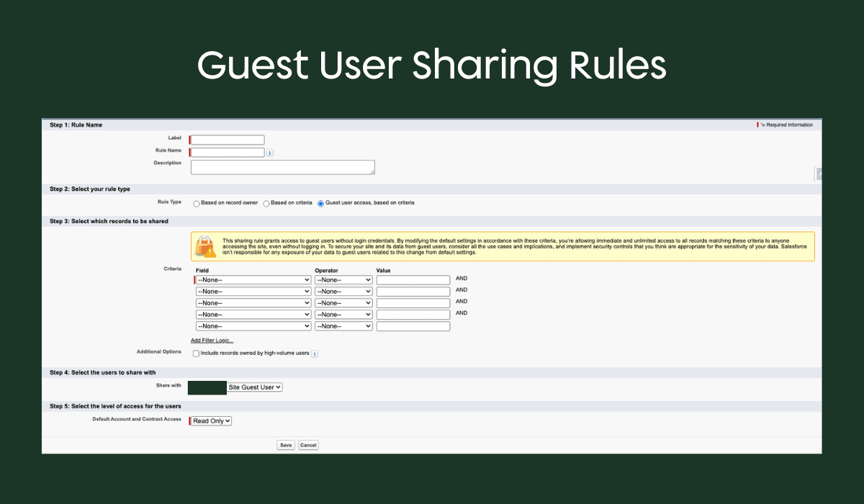Click the Label input field
The image size is (864, 504).
click(226, 139)
